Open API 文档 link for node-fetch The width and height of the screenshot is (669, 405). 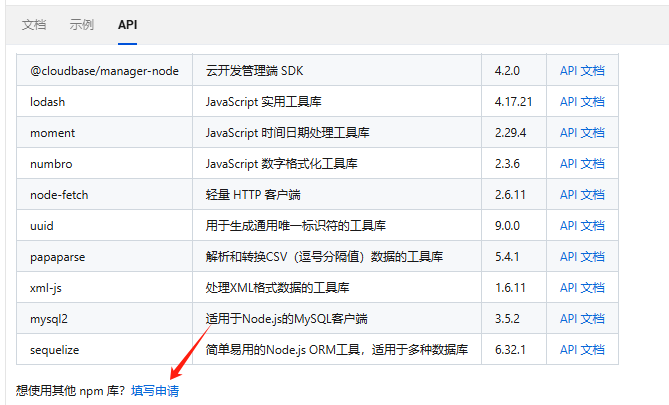(x=582, y=195)
